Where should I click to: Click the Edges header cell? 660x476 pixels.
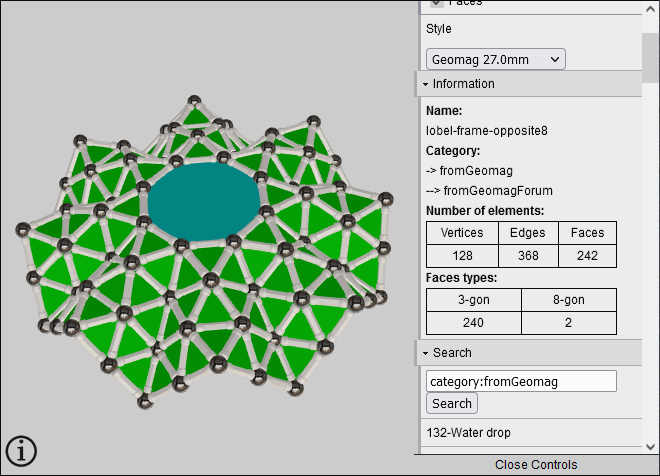528,233
